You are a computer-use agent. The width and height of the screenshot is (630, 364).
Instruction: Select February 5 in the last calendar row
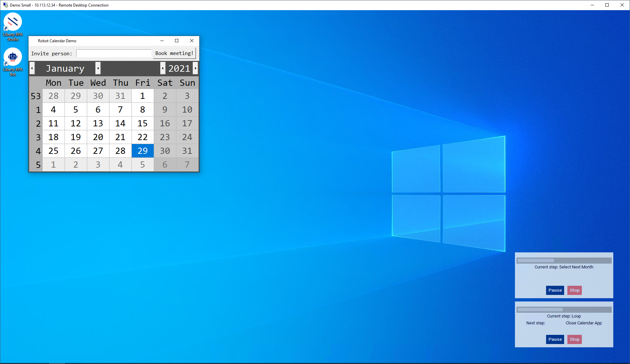point(142,165)
